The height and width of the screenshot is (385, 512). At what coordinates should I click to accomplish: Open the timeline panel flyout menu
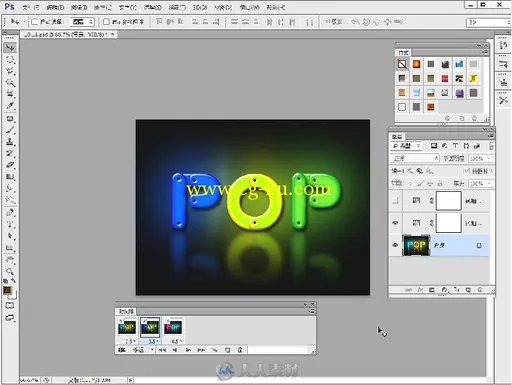pyautogui.click(x=311, y=311)
